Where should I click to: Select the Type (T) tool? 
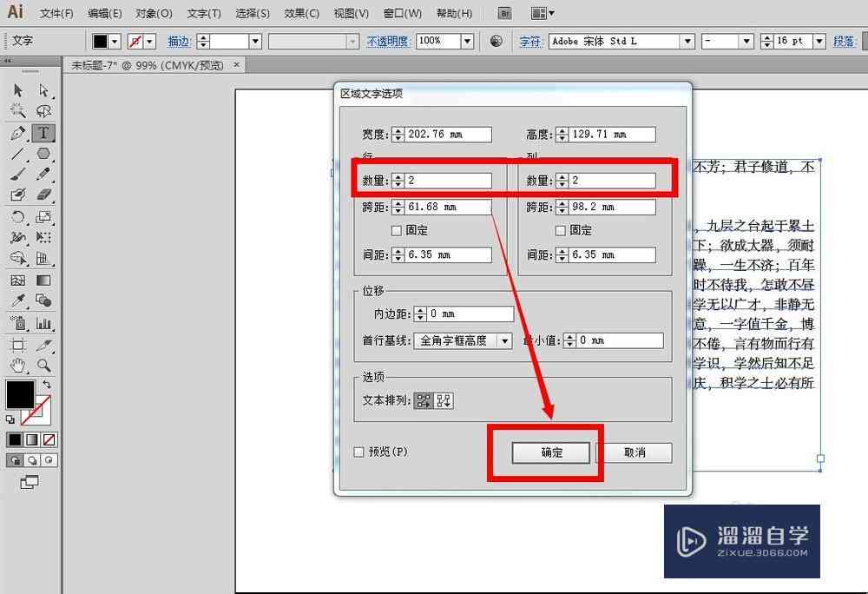coord(43,133)
